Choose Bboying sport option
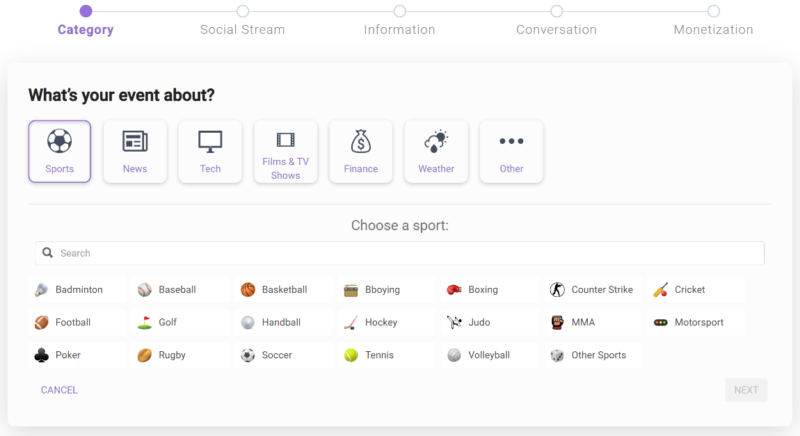 pos(386,290)
